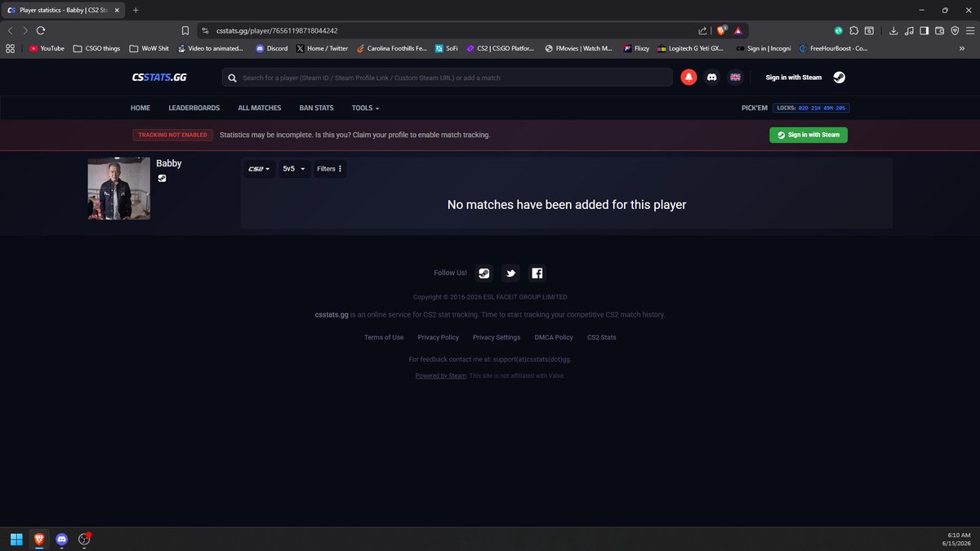
Task: Open Powered by Steam link
Action: point(441,375)
